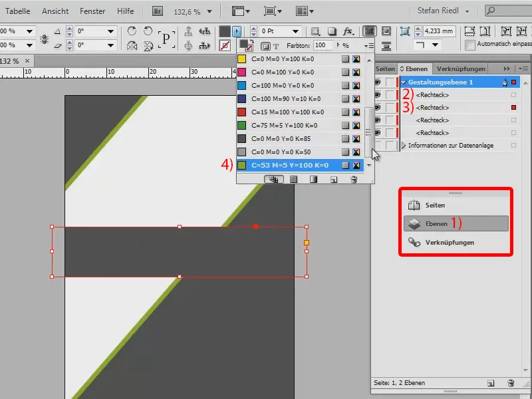Open stroke weight 0 Pt dropdown

(x=295, y=31)
